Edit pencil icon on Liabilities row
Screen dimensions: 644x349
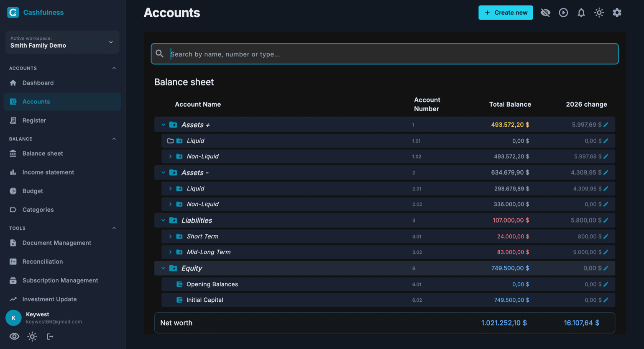[x=606, y=220]
